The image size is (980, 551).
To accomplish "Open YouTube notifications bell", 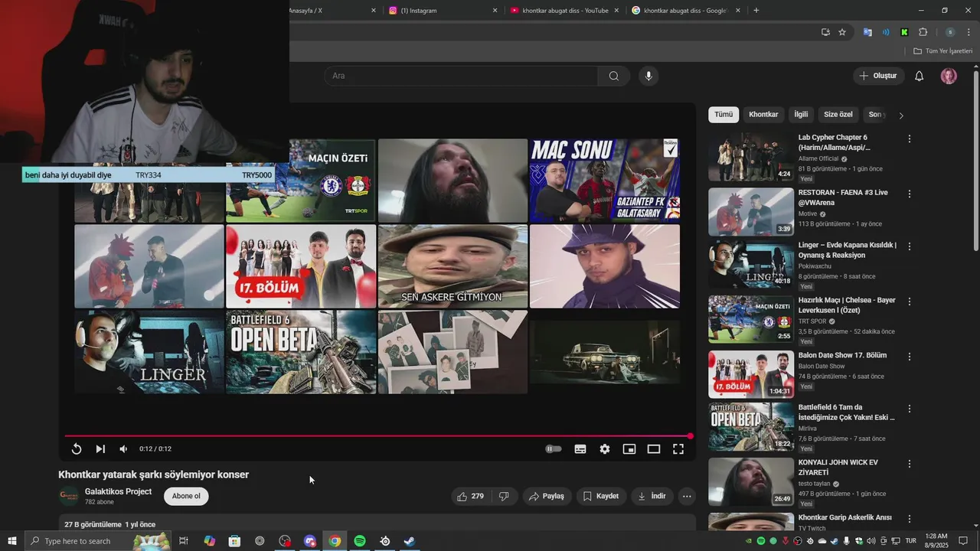I will coord(920,76).
